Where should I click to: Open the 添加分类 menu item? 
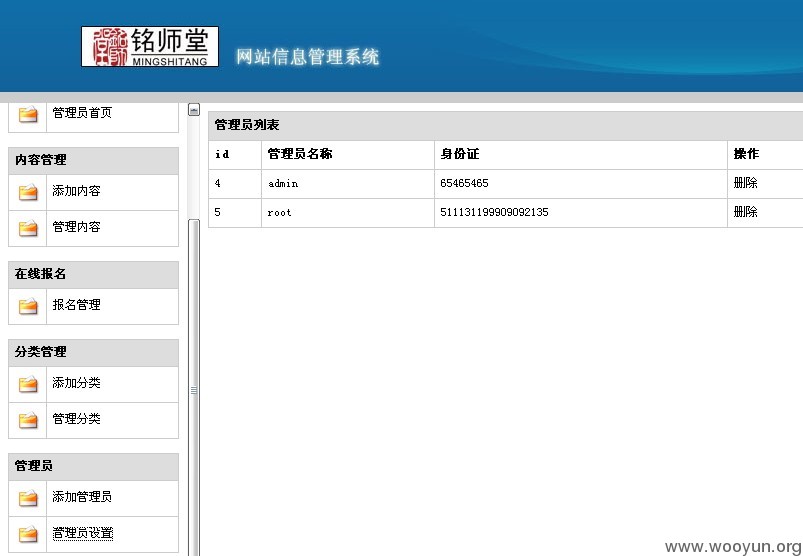coord(76,382)
